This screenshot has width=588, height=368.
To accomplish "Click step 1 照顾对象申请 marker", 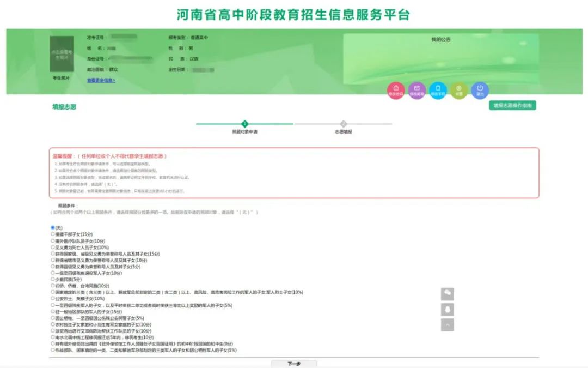I will [x=245, y=124].
